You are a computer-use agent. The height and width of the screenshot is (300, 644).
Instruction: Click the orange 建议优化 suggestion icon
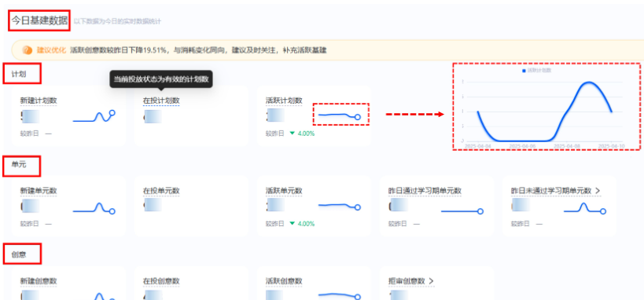[27, 50]
